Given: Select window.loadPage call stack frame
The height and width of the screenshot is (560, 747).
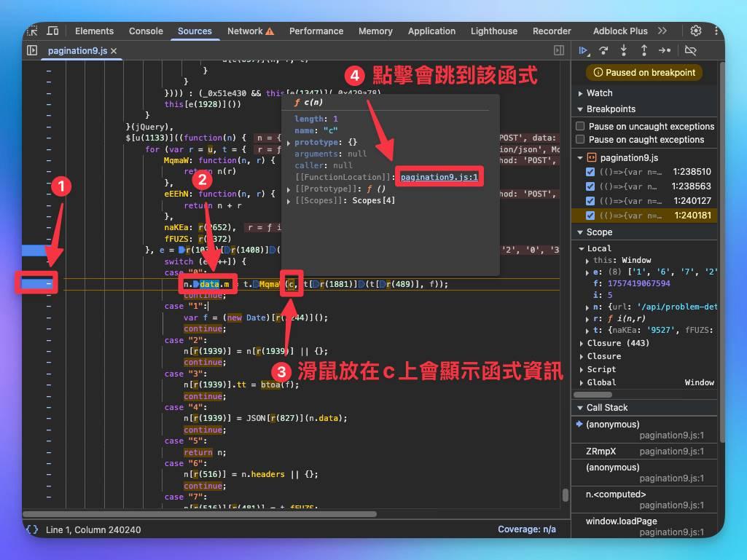Looking at the screenshot, I should click(644, 527).
